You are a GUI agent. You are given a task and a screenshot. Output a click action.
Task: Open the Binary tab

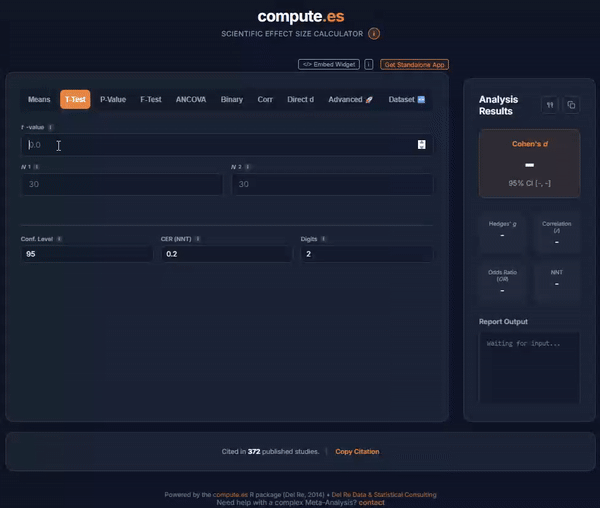coord(232,99)
